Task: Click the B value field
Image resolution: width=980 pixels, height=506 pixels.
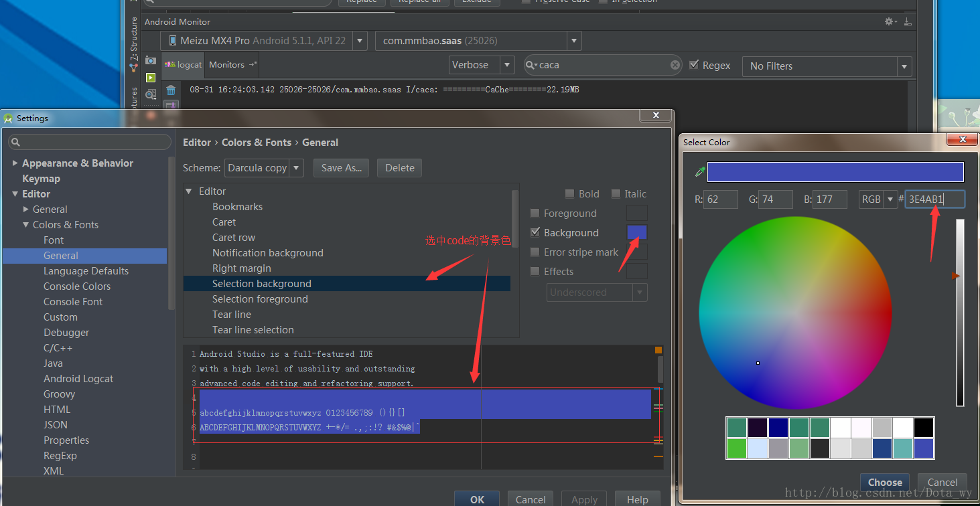Action: [x=830, y=199]
